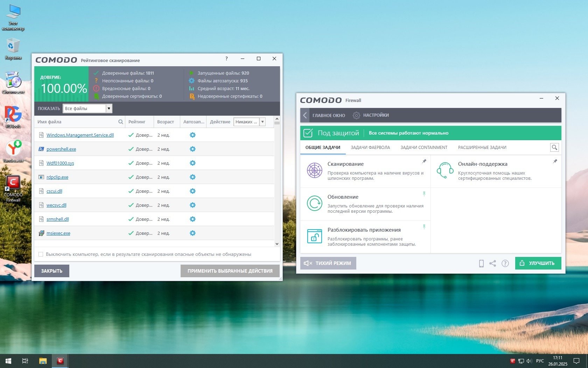The image size is (588, 368).
Task: Open autorun settings gear for powershell.exe
Action: point(192,149)
